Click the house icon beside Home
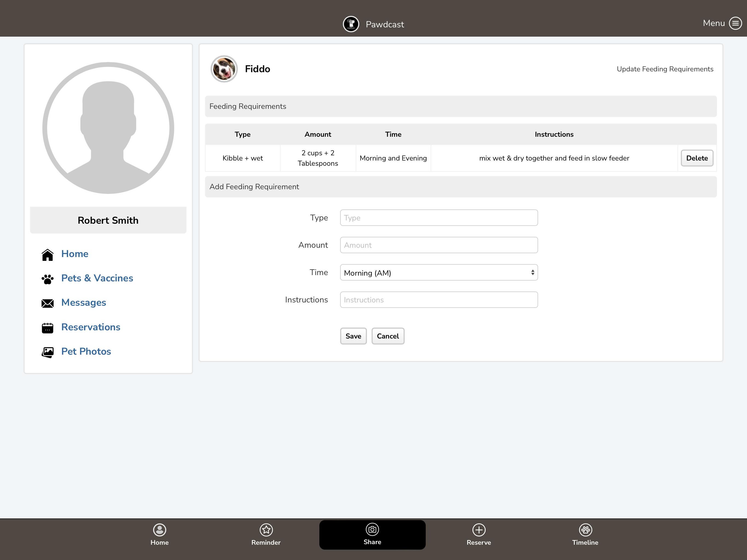 47,255
